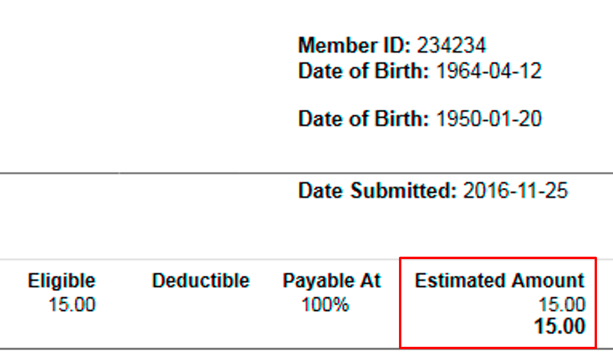Image resolution: width=613 pixels, height=364 pixels.
Task: Click the Deductible column header
Action: click(201, 281)
